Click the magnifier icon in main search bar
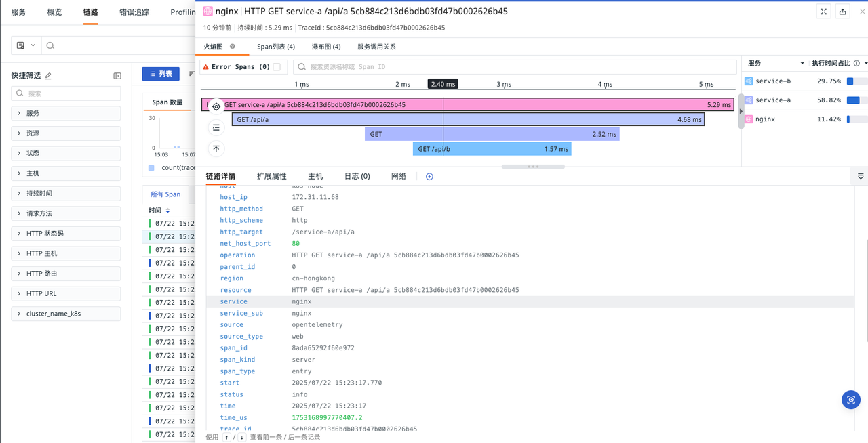This screenshot has width=868, height=443. point(50,45)
